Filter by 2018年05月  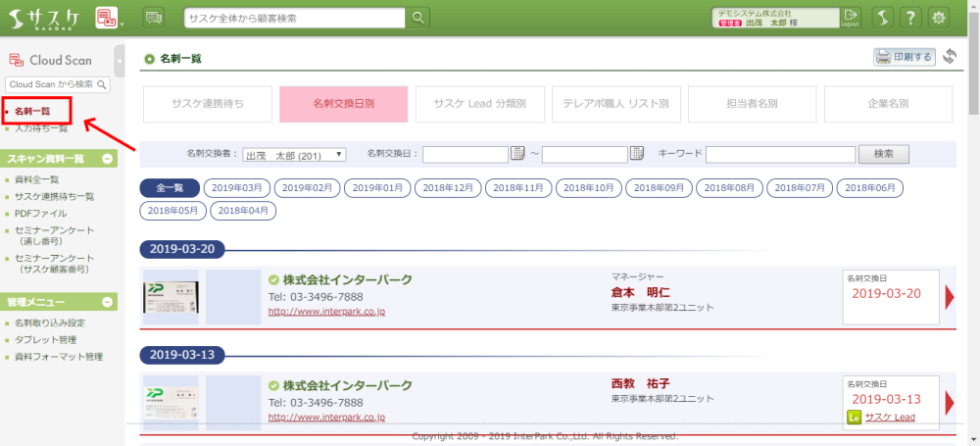tap(173, 211)
